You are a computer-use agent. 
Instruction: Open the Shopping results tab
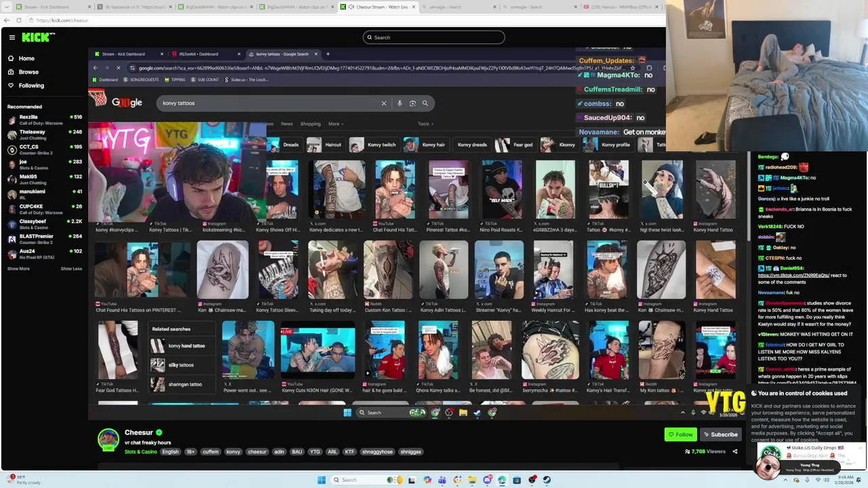tap(311, 124)
